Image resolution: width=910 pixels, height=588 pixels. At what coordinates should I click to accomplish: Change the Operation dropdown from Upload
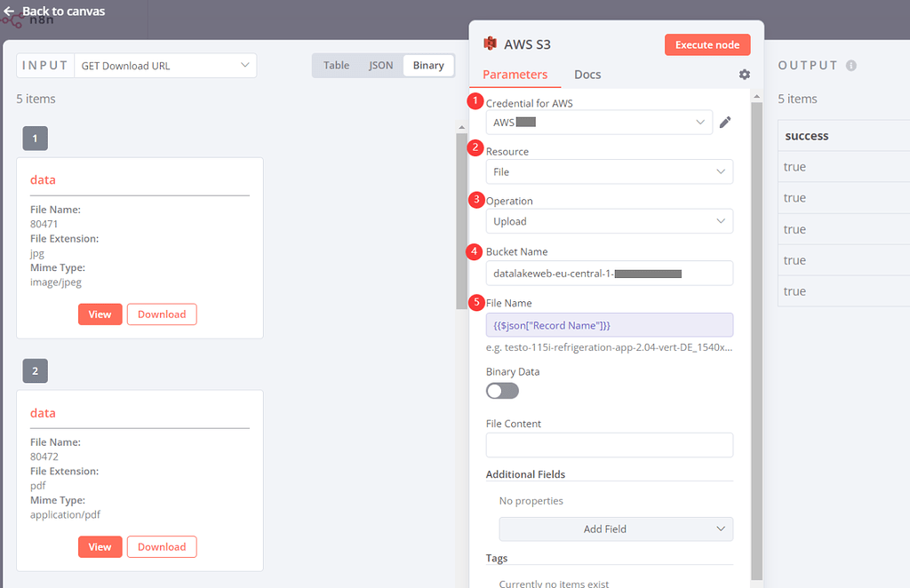pos(609,221)
